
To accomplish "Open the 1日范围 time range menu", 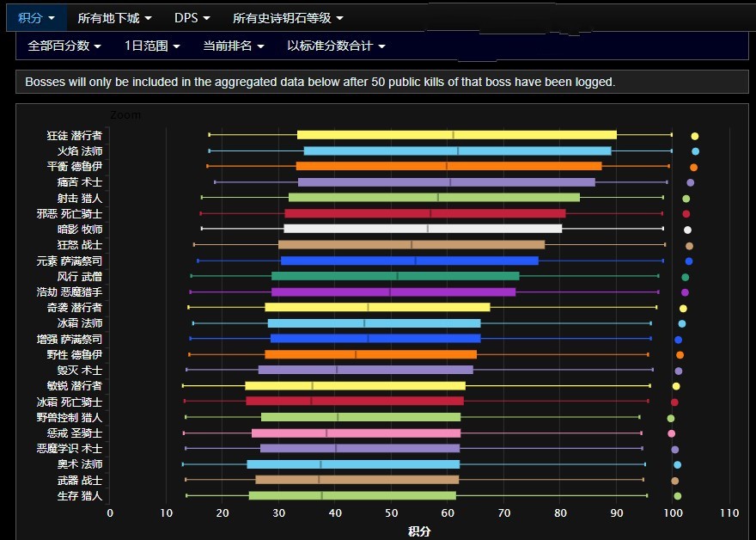I will pos(152,46).
